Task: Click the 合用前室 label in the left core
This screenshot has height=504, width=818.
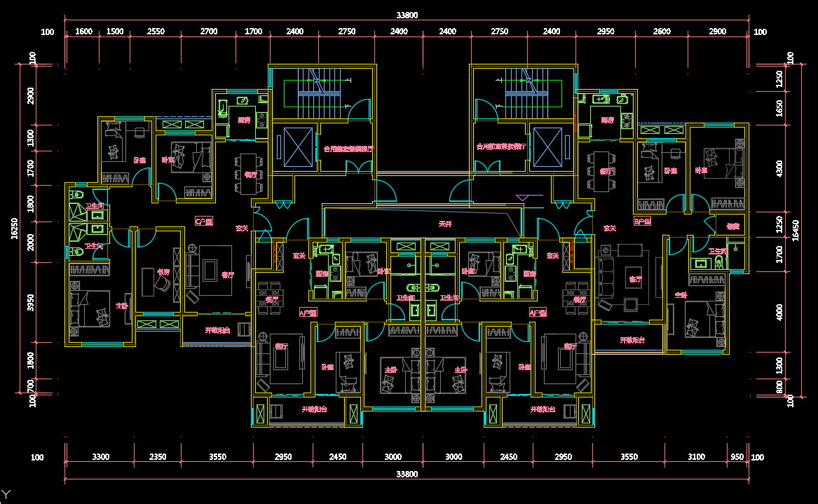Action: (348, 149)
